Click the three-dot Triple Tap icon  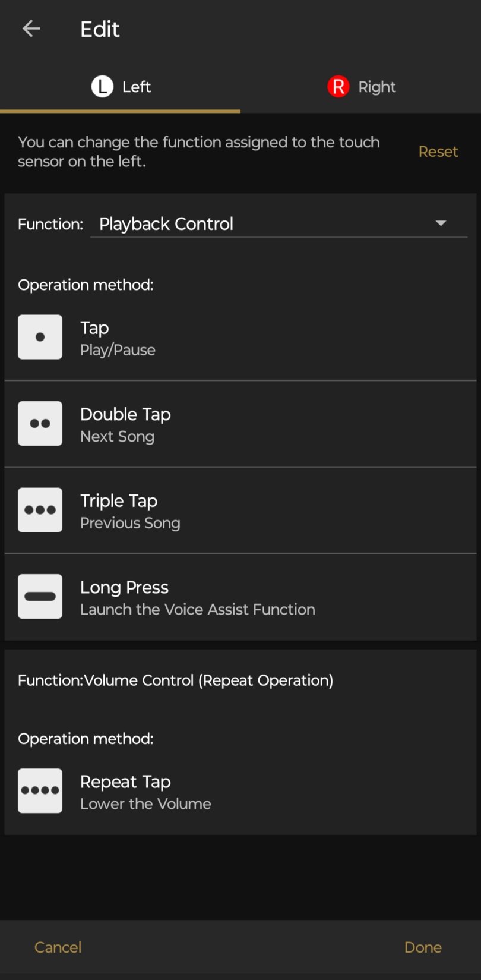tap(40, 510)
